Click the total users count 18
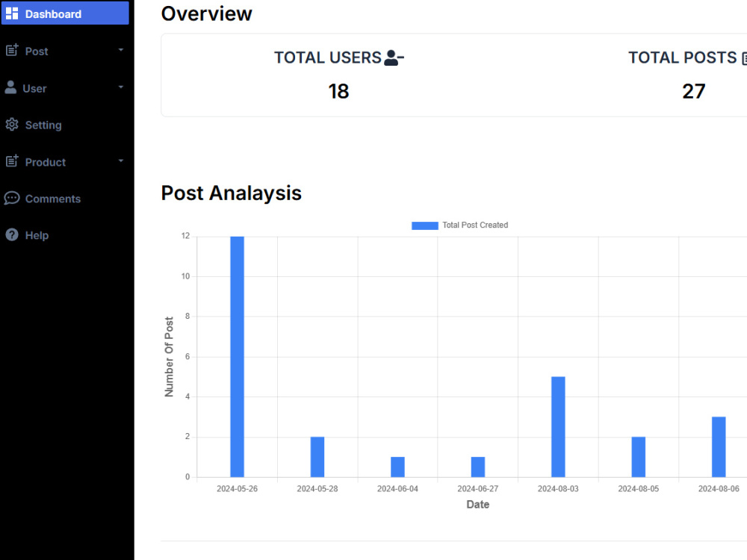The height and width of the screenshot is (560, 747). [x=338, y=91]
